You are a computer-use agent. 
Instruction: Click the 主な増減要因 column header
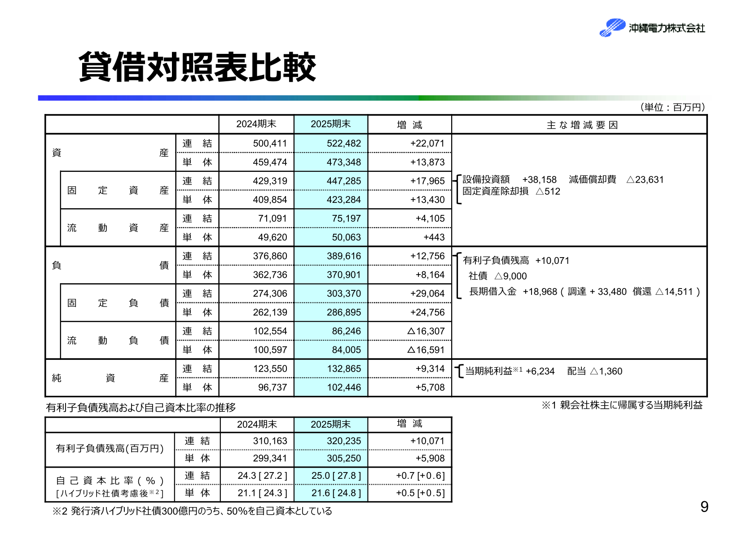point(582,125)
